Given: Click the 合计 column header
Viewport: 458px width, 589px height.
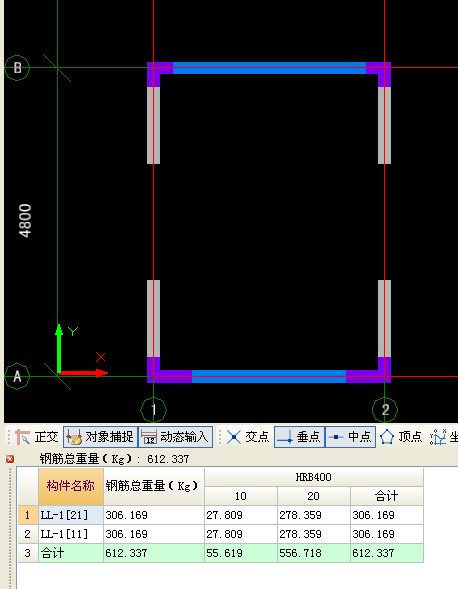Looking at the screenshot, I should [387, 496].
